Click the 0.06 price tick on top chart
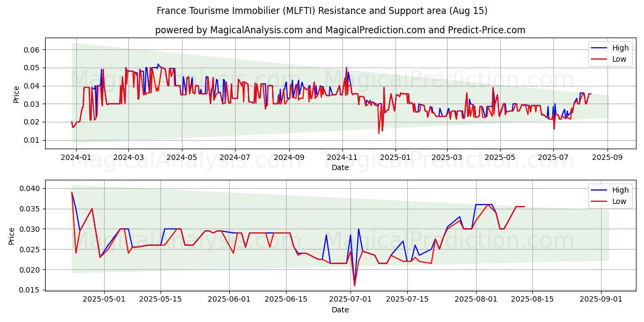Screen dimensions: 644x322 [32, 50]
